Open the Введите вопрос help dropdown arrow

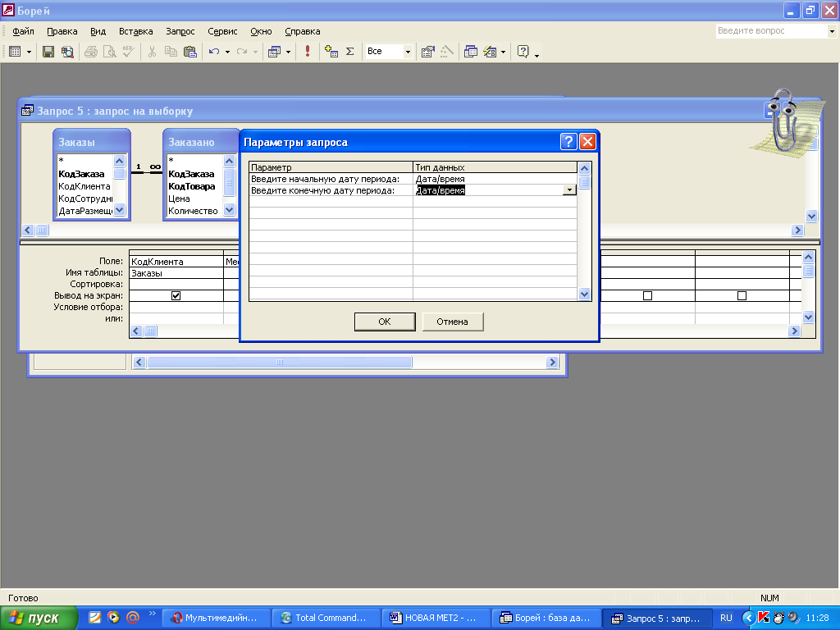832,31
